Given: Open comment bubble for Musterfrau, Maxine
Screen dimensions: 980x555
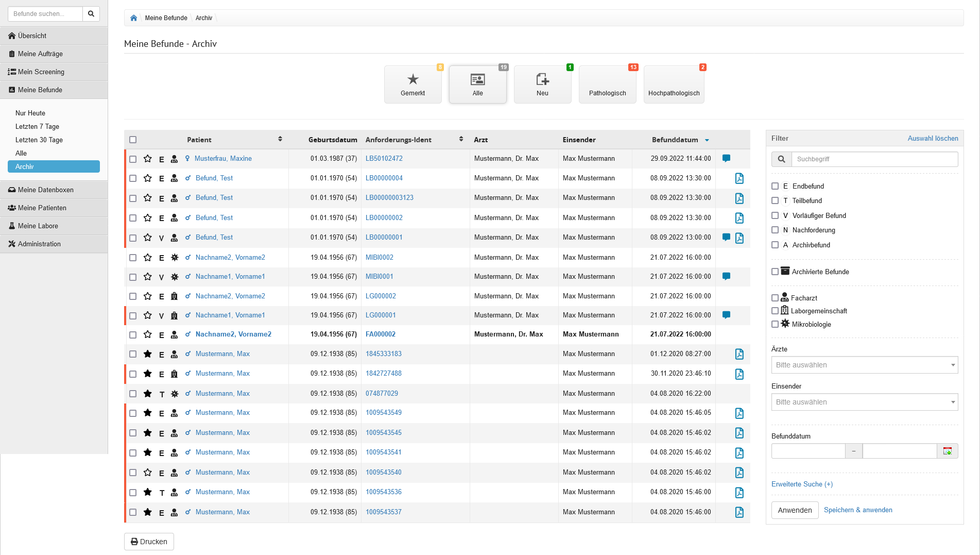Looking at the screenshot, I should 726,159.
